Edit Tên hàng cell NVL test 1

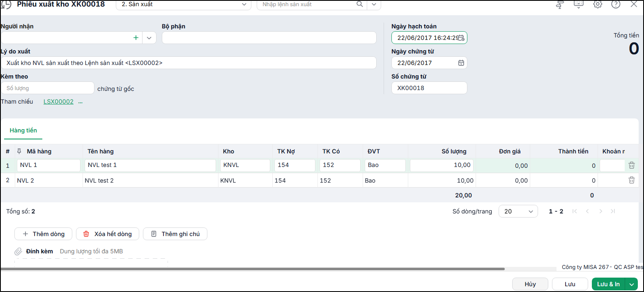(x=150, y=165)
